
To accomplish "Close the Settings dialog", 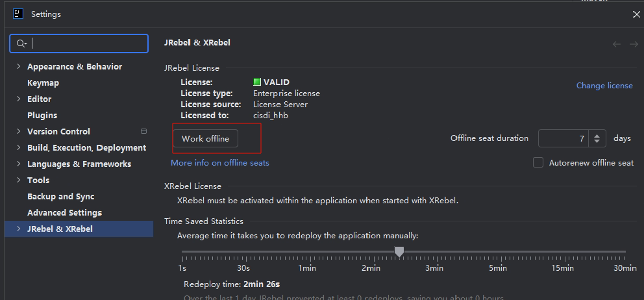I will tap(636, 14).
